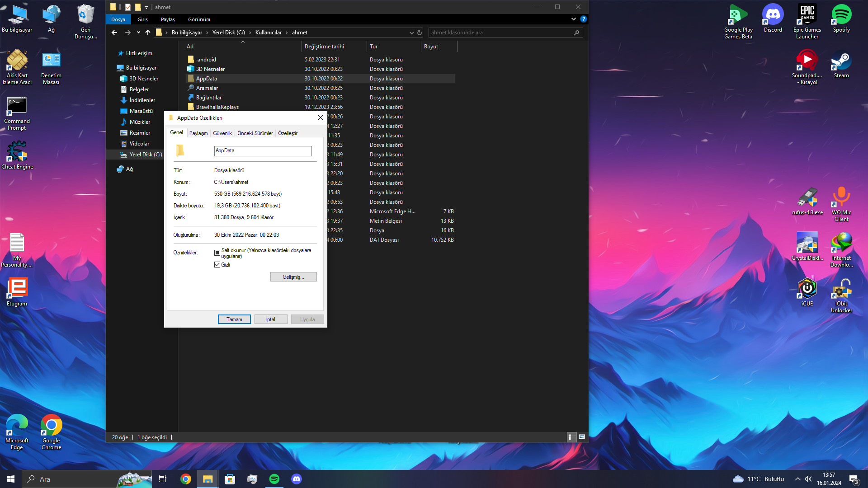Open Command Prompt desktop shortcut

pyautogui.click(x=17, y=113)
